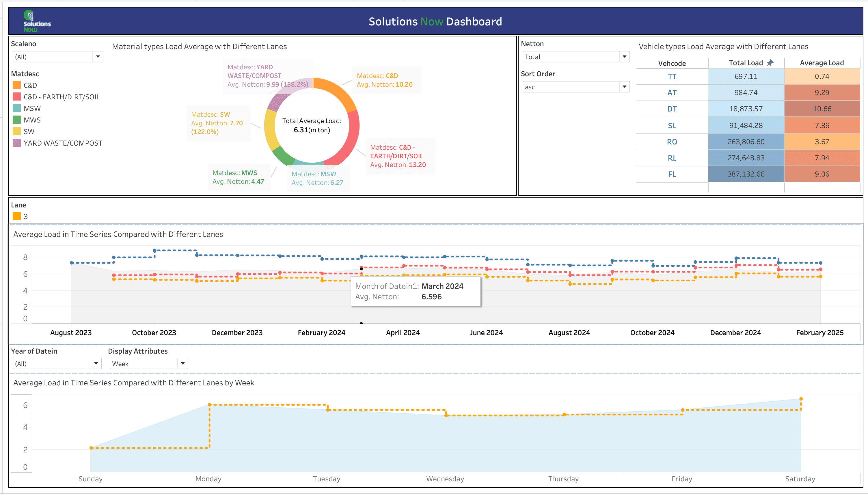Open the Scaleno dropdown
This screenshot has height=494, width=868.
tap(98, 57)
